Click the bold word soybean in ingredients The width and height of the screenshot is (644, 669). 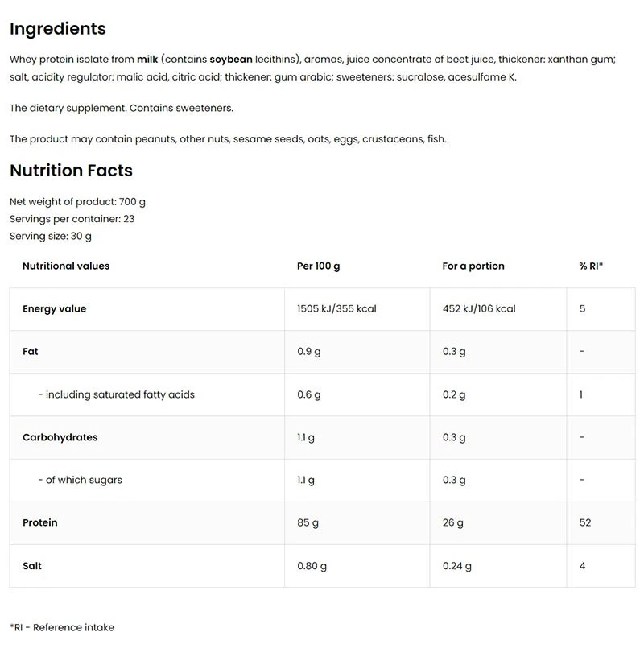click(x=231, y=60)
